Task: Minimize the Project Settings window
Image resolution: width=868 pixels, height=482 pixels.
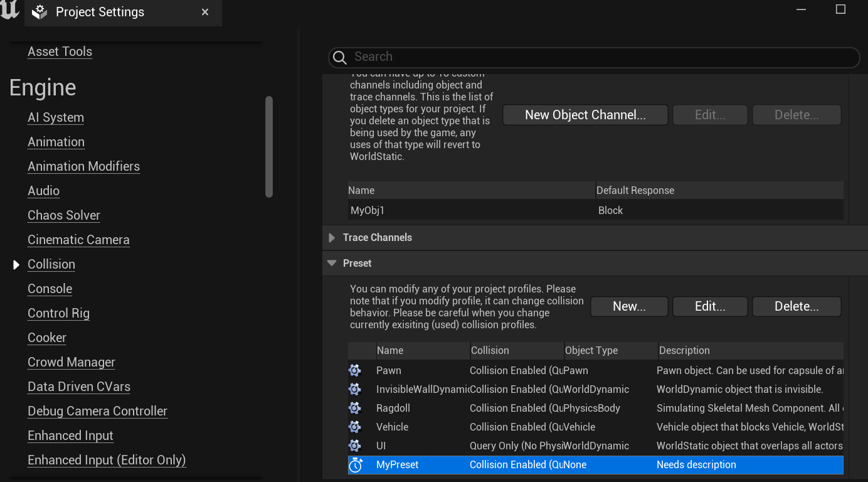Action: [x=801, y=9]
